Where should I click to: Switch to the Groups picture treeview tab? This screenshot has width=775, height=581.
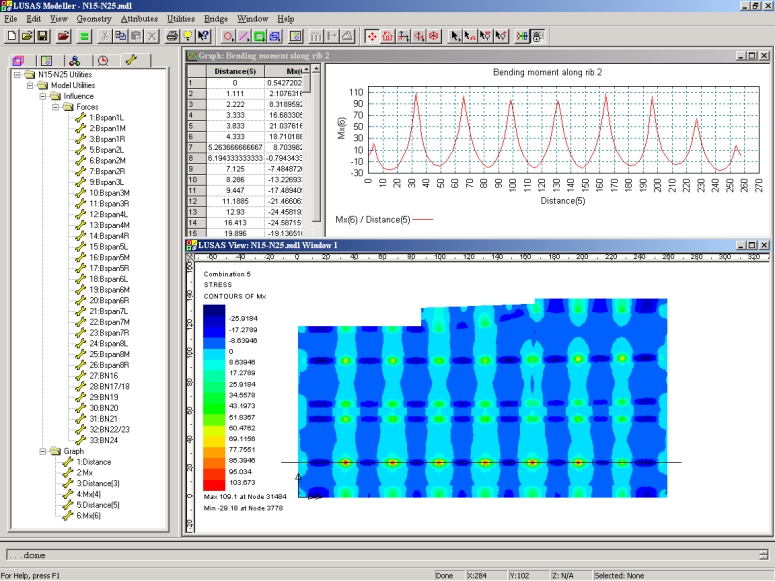46,61
